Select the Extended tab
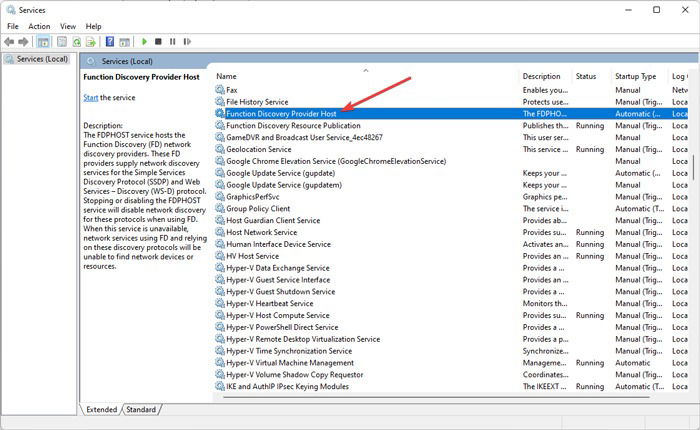This screenshot has width=700, height=430. click(x=102, y=409)
